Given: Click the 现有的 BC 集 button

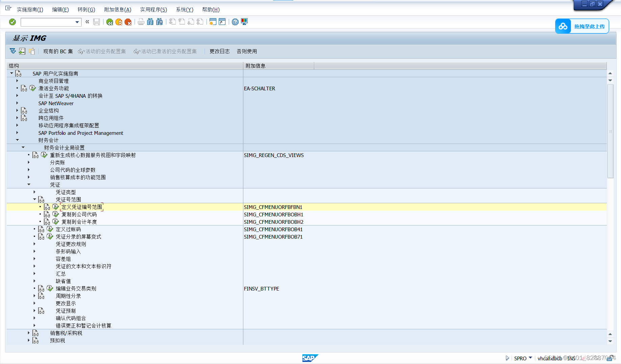Looking at the screenshot, I should [58, 51].
